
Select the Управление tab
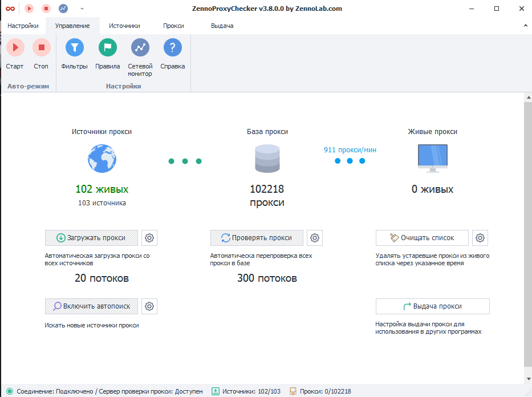[72, 26]
